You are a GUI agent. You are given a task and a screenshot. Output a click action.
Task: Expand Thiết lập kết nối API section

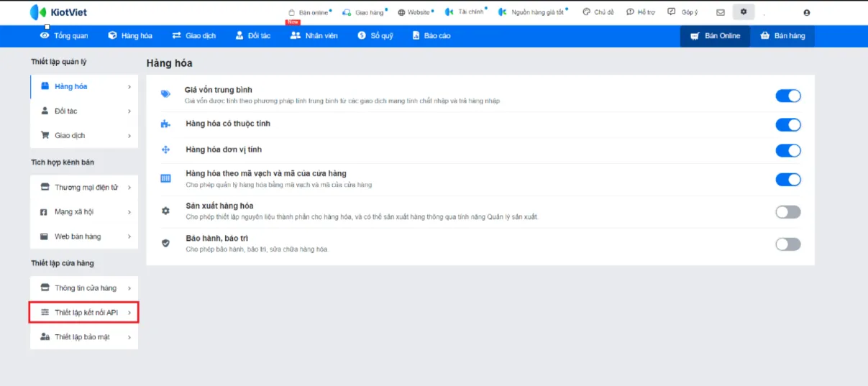[84, 313]
